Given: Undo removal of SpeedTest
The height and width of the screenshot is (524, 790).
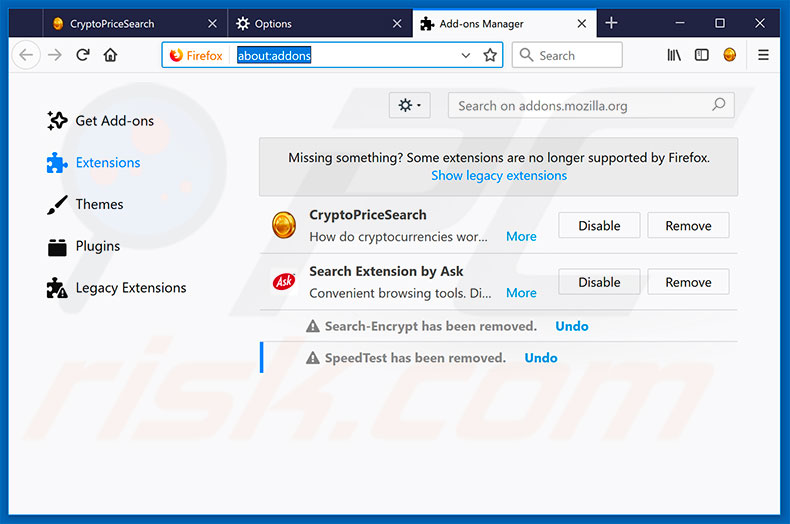Looking at the screenshot, I should 541,358.
